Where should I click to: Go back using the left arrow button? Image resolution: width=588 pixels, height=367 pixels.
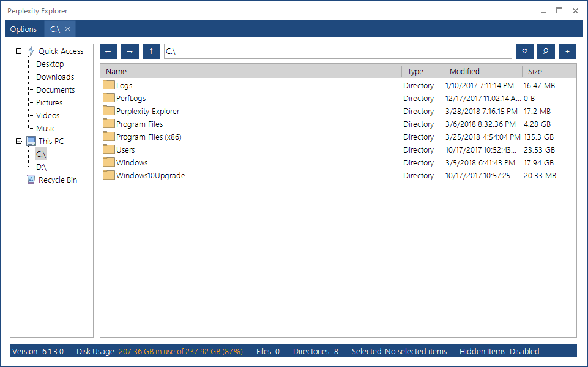(x=108, y=51)
